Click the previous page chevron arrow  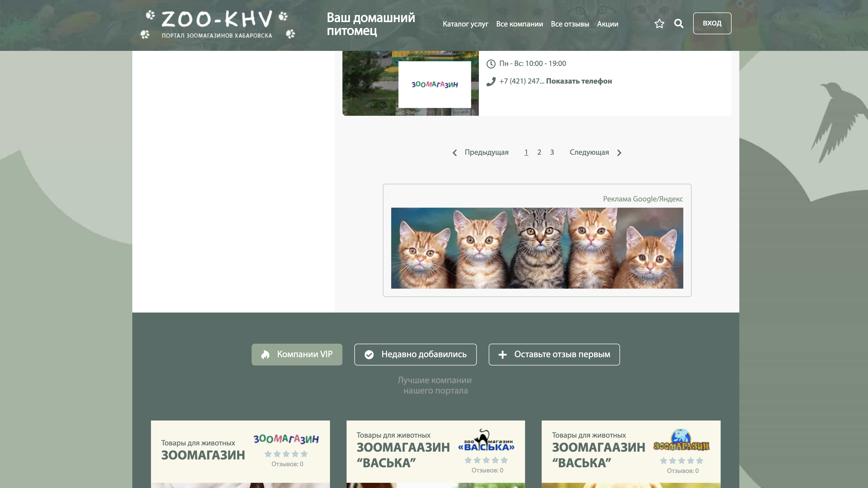454,153
